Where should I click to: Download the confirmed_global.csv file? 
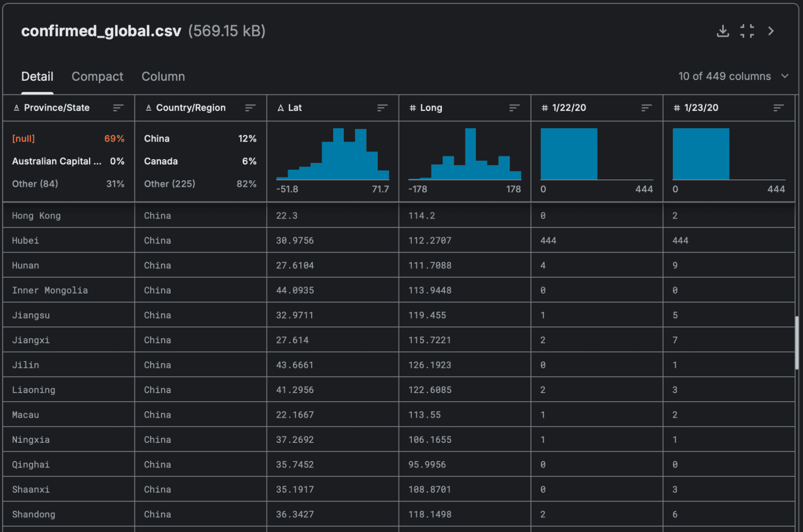[x=723, y=31]
